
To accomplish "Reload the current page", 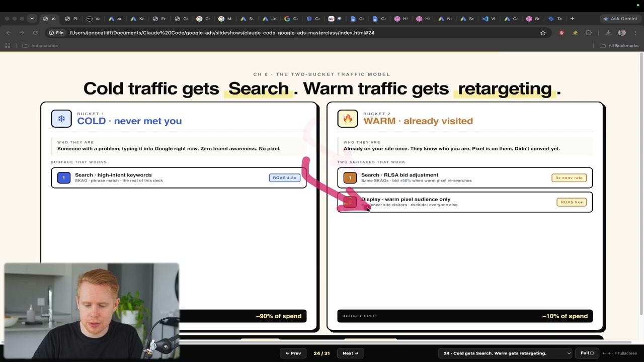I will 35,33.
